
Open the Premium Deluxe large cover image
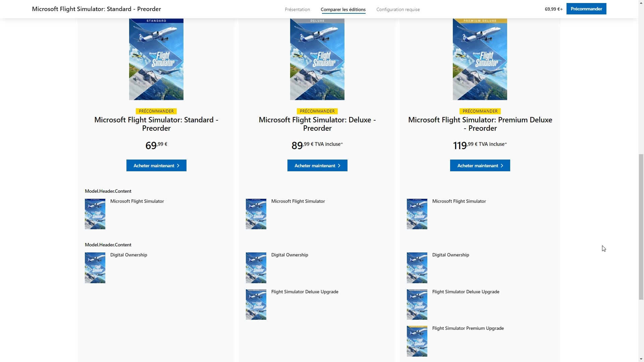pos(480,59)
